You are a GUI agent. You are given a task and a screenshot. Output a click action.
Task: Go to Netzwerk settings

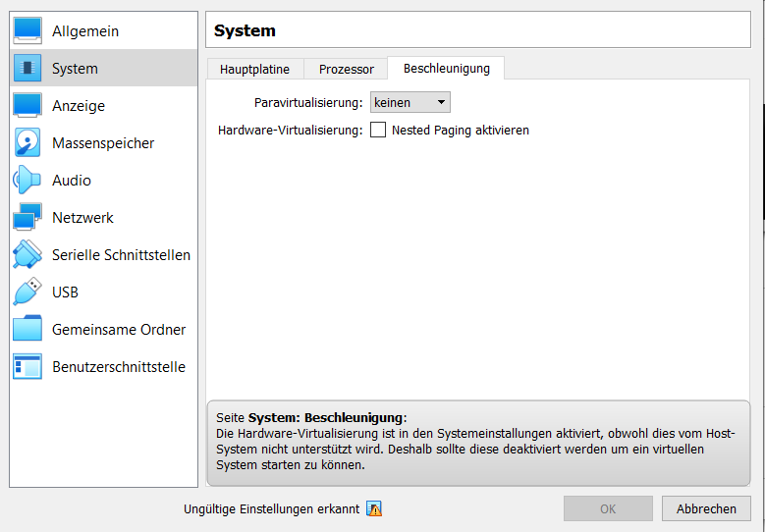pyautogui.click(x=103, y=217)
